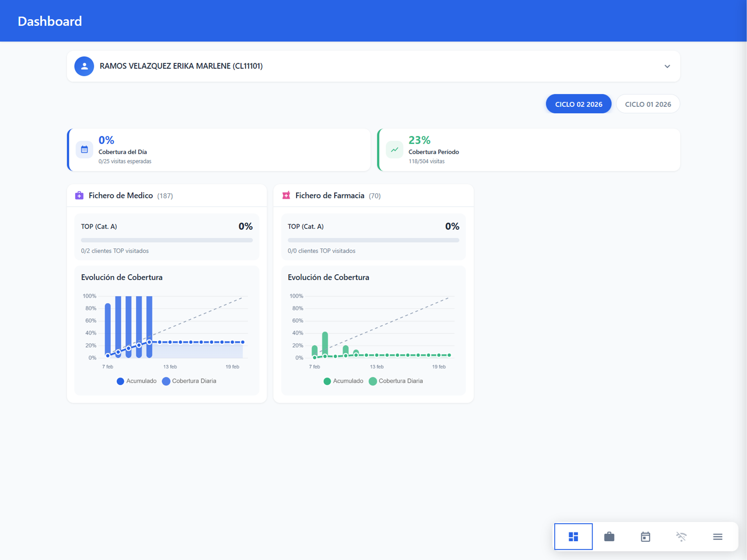Click the '19 feb' label in Farmacia chart
747x560 pixels.
[x=439, y=366]
